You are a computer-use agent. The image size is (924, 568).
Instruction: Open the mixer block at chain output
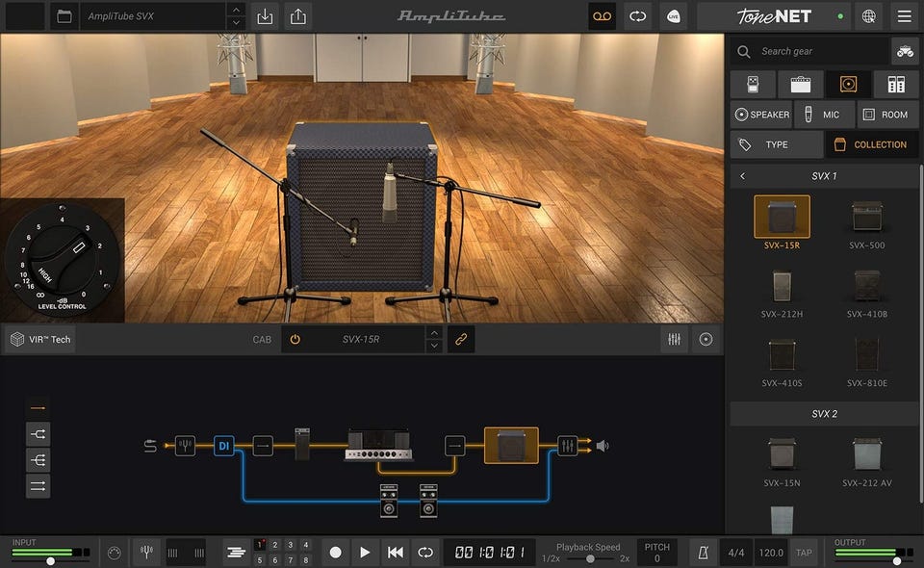coord(568,446)
